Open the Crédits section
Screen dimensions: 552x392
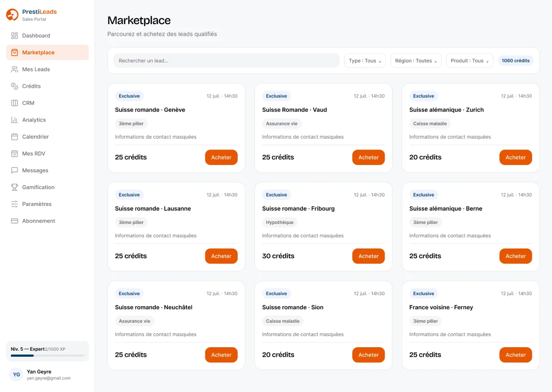coord(47,86)
